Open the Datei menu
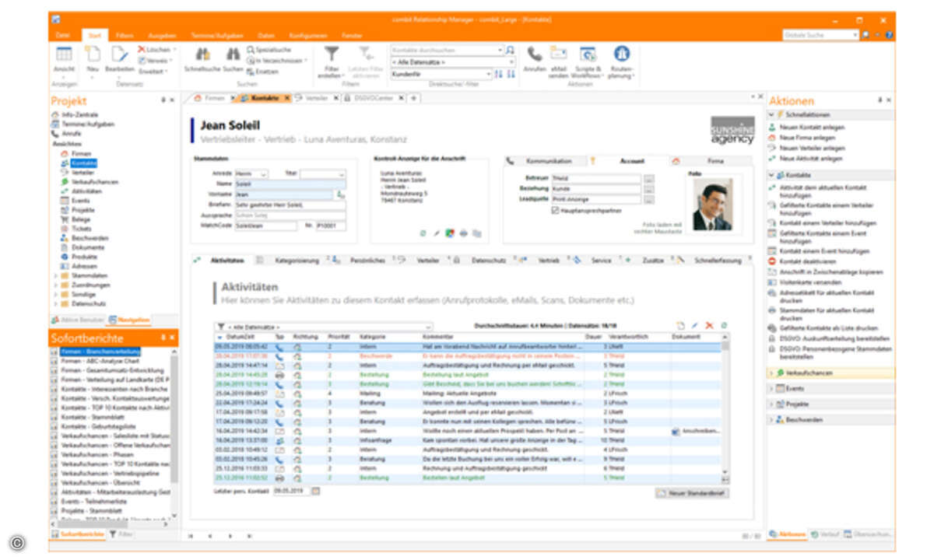Screen dimensions: 934x560 pyautogui.click(x=65, y=35)
